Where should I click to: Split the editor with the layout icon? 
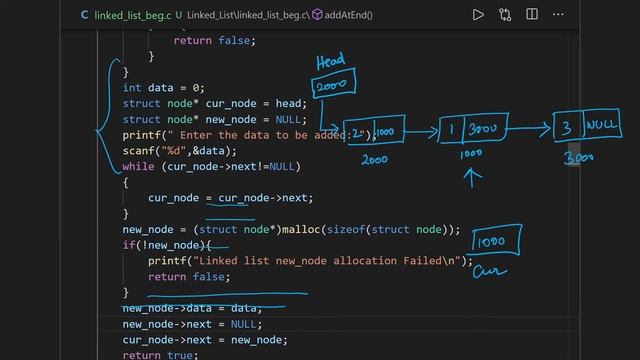(532, 14)
